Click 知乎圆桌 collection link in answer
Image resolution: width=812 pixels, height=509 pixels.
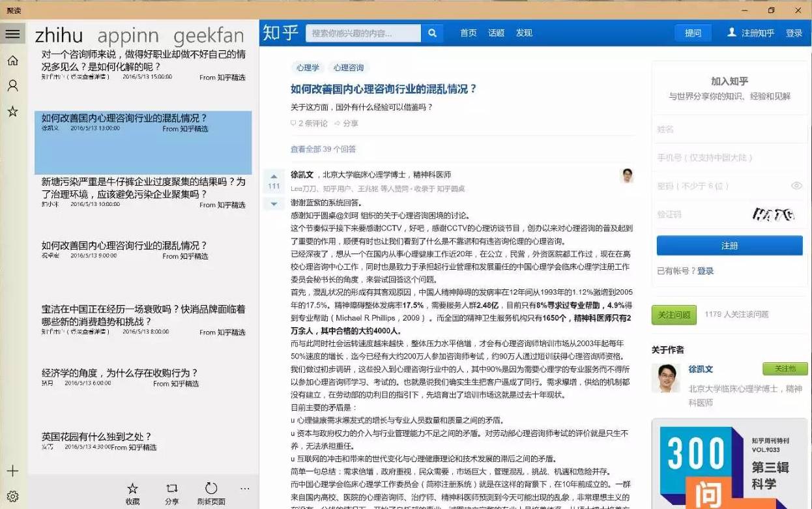click(x=451, y=188)
